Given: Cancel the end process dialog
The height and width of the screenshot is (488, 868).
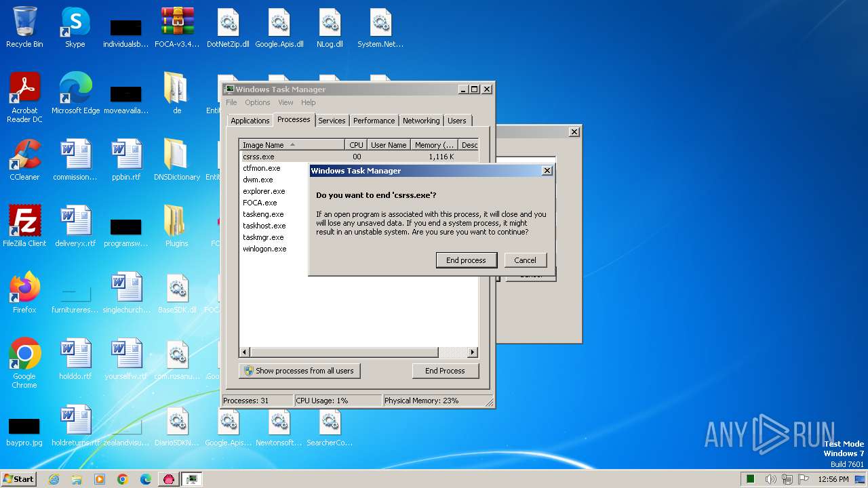Looking at the screenshot, I should [525, 260].
